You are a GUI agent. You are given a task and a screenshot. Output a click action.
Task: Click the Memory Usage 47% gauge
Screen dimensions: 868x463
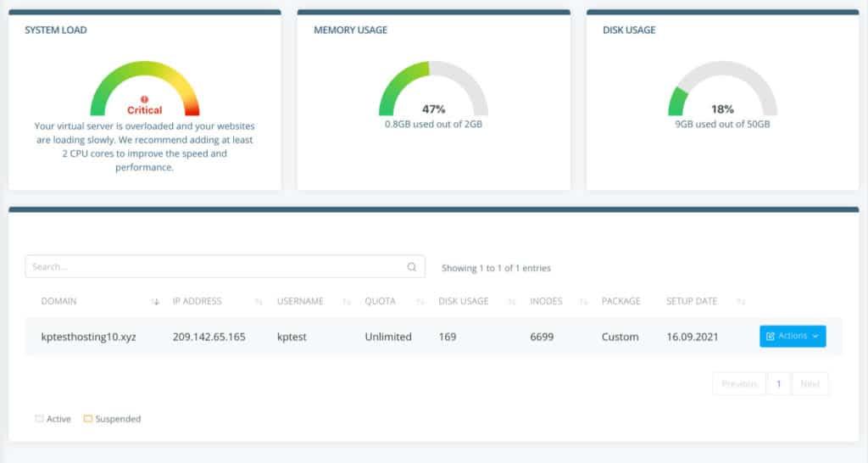tap(433, 88)
